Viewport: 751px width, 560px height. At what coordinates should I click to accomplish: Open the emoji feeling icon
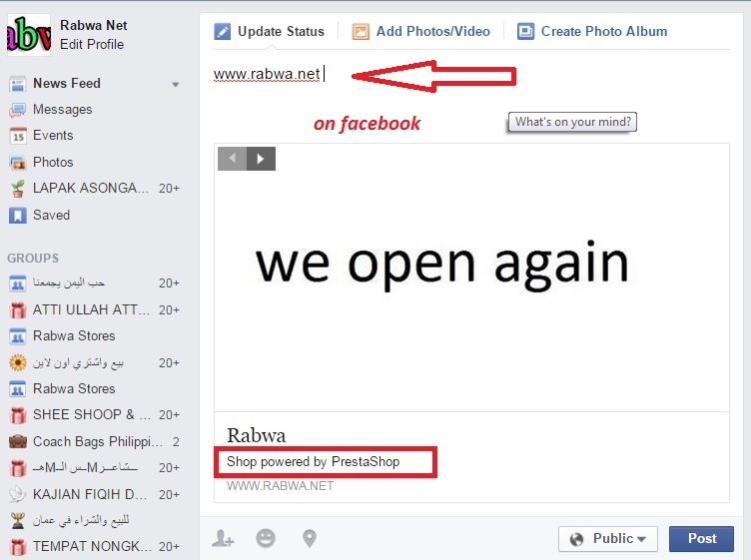(266, 538)
